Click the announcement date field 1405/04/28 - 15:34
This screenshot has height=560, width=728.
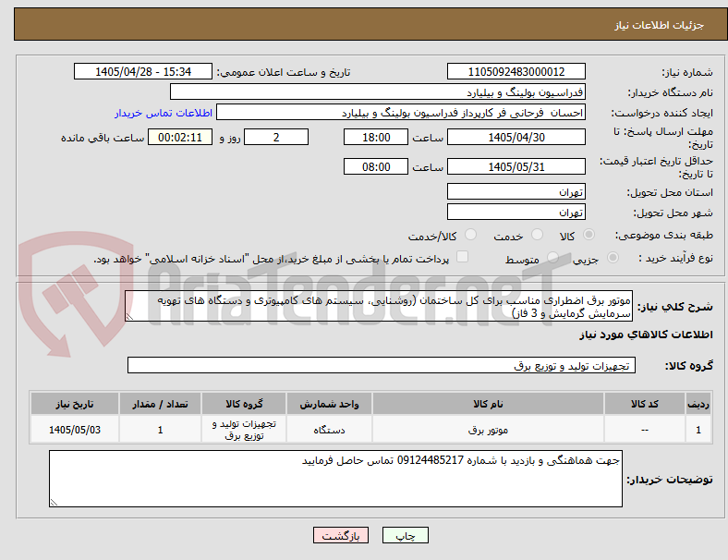[143, 71]
